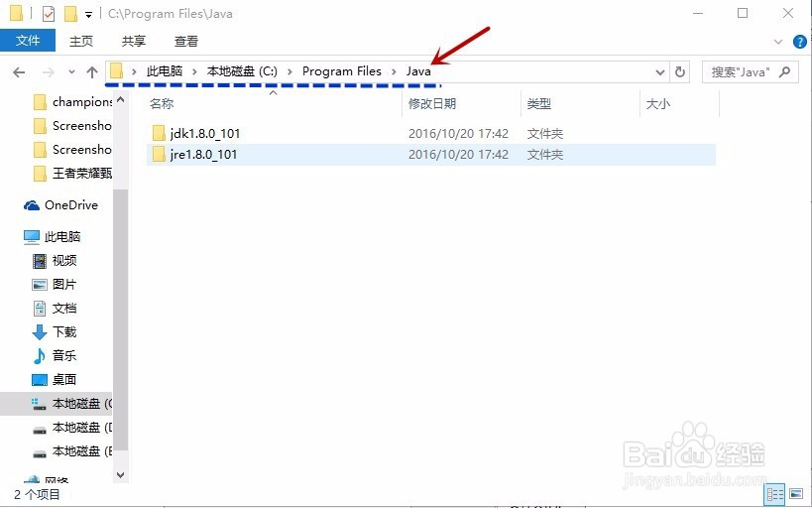Switch to the 主页 ribbon tab
The width and height of the screenshot is (812, 508).
81,41
